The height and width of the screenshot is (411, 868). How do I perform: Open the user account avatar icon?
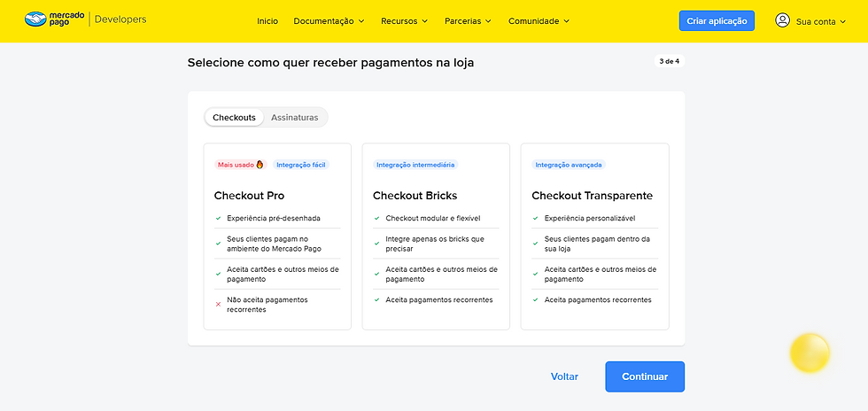point(782,21)
